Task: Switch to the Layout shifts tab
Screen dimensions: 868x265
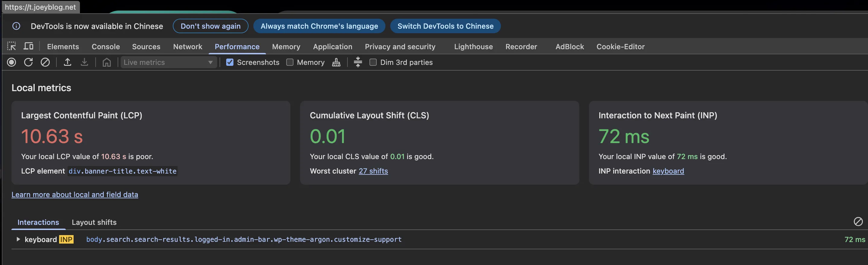Action: [x=94, y=222]
